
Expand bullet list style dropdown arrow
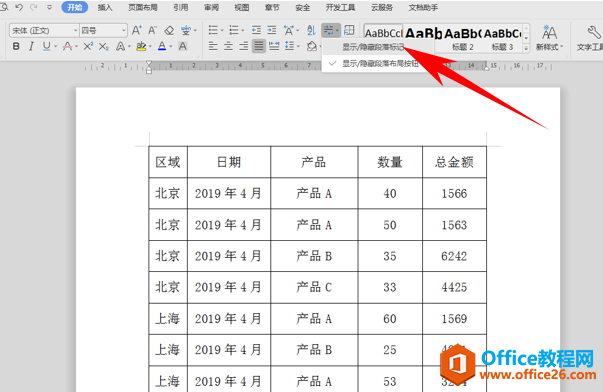pos(222,31)
